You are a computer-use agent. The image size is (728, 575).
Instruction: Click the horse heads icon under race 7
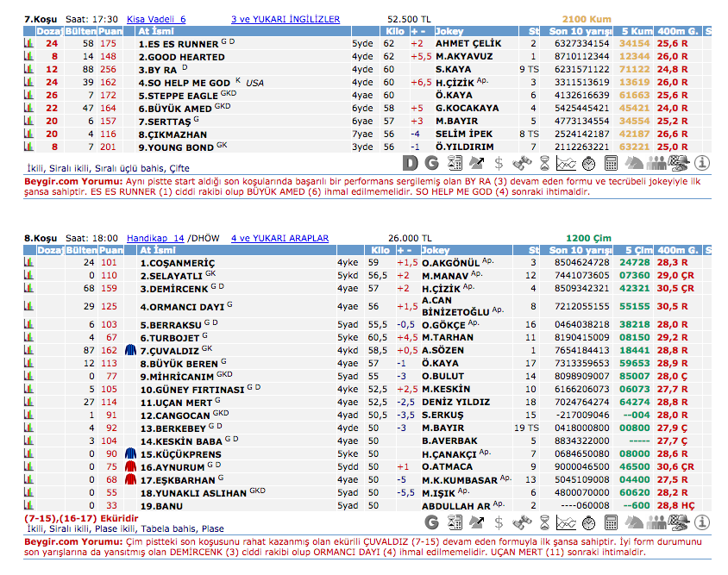point(634,163)
